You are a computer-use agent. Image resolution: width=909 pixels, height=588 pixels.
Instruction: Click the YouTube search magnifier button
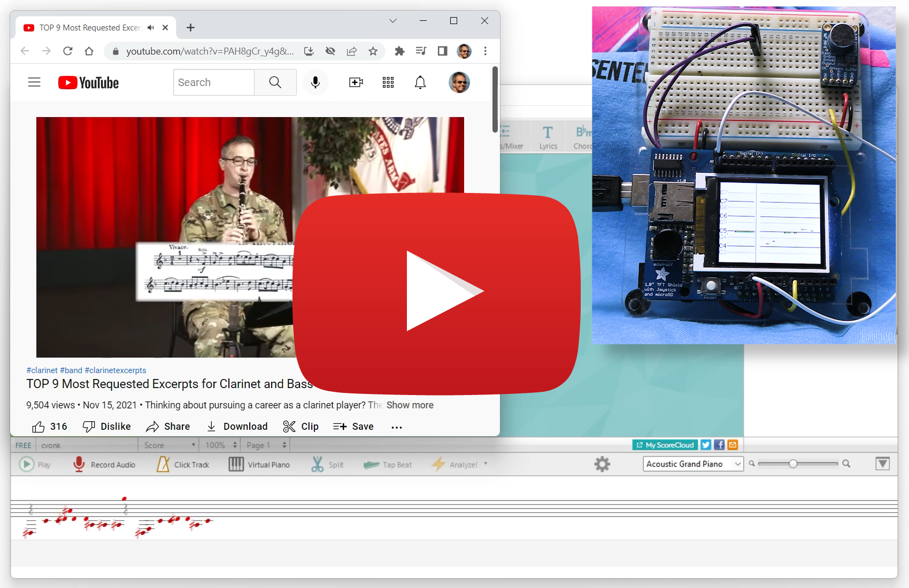(x=275, y=82)
